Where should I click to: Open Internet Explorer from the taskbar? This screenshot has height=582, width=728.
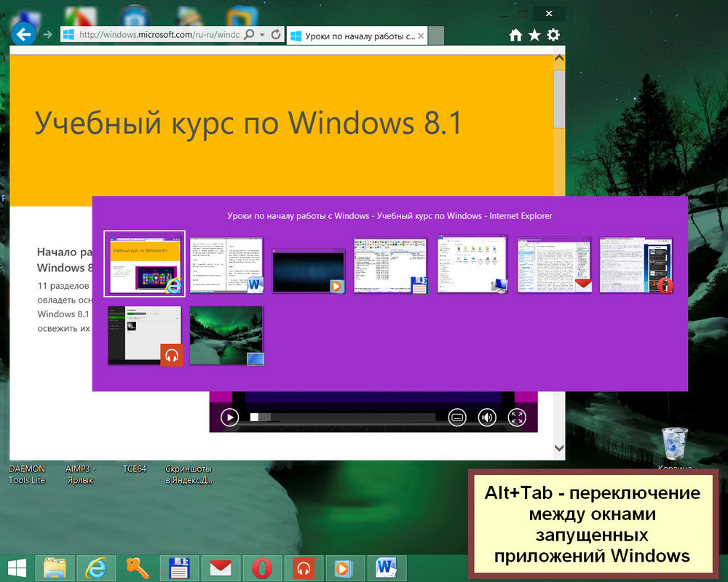tap(96, 568)
